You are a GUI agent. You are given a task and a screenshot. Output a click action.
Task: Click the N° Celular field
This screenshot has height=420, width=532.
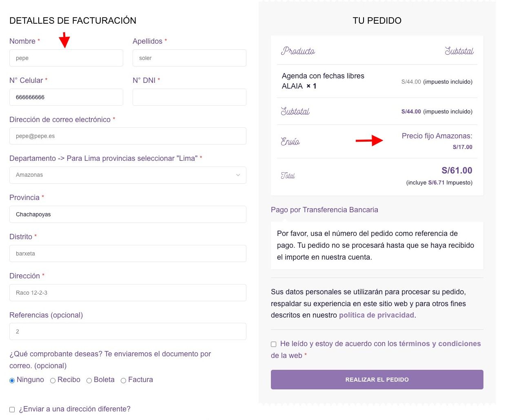pos(66,97)
